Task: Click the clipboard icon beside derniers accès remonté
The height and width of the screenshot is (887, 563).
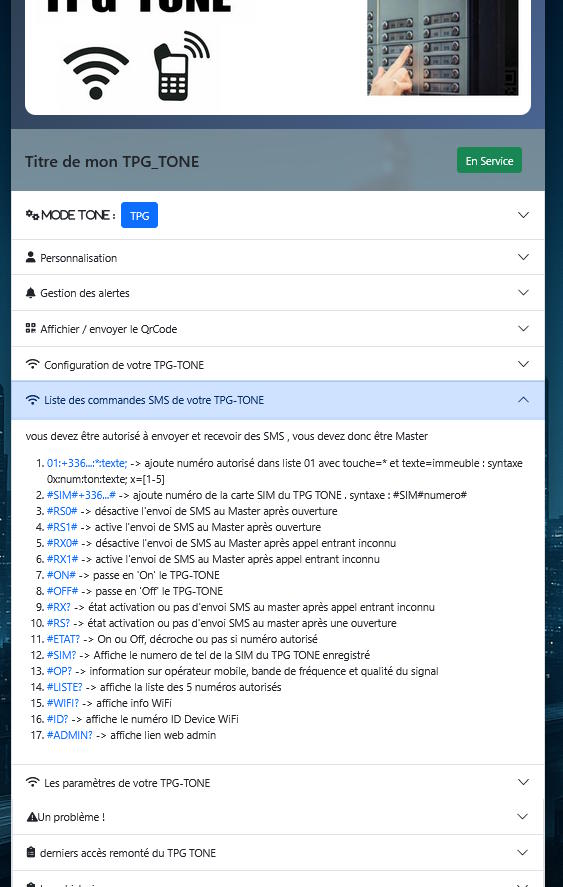Action: point(31,852)
